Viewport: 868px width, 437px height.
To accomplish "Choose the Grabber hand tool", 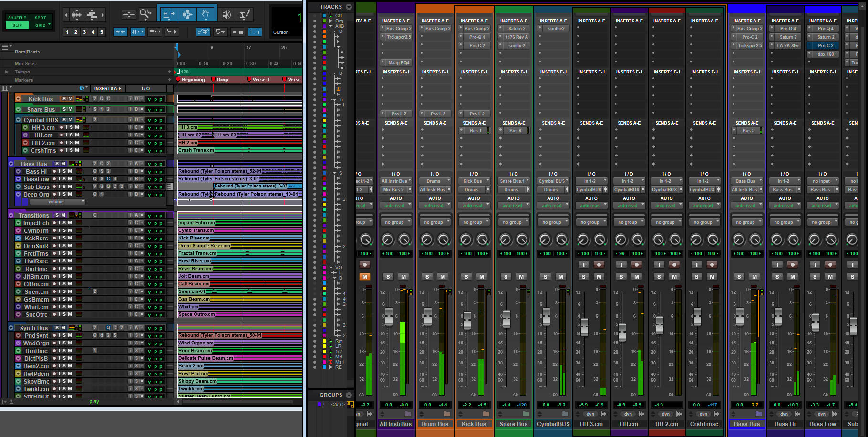I will pyautogui.click(x=206, y=14).
